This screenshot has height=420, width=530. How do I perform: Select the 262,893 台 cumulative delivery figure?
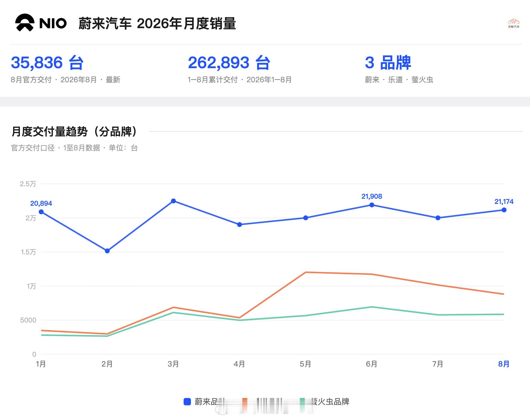229,63
